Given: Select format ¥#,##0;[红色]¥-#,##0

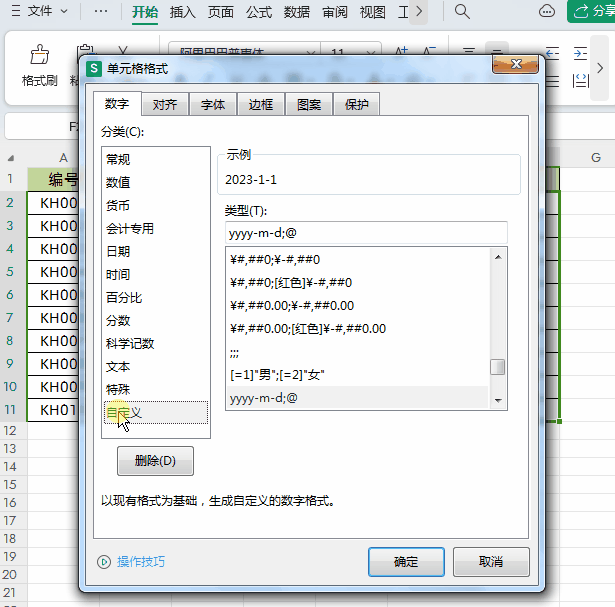Looking at the screenshot, I should click(x=358, y=283).
